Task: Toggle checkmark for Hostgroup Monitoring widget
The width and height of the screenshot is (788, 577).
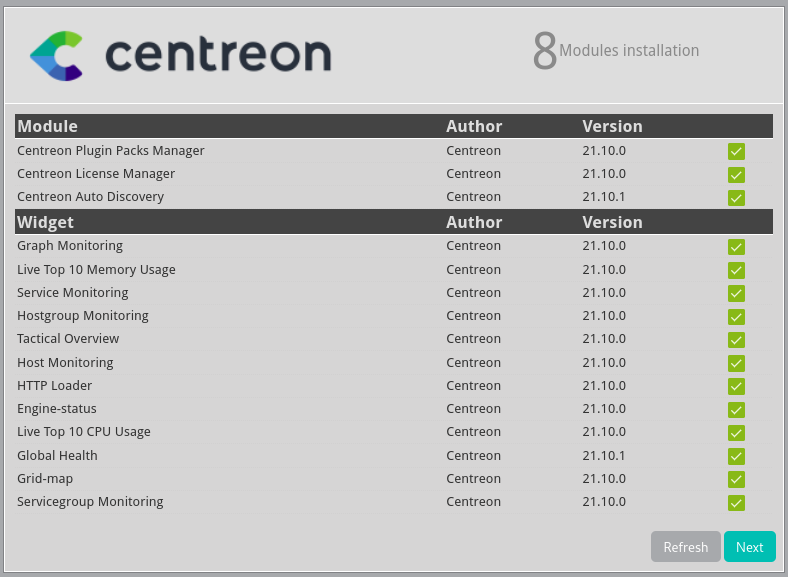Action: point(736,317)
